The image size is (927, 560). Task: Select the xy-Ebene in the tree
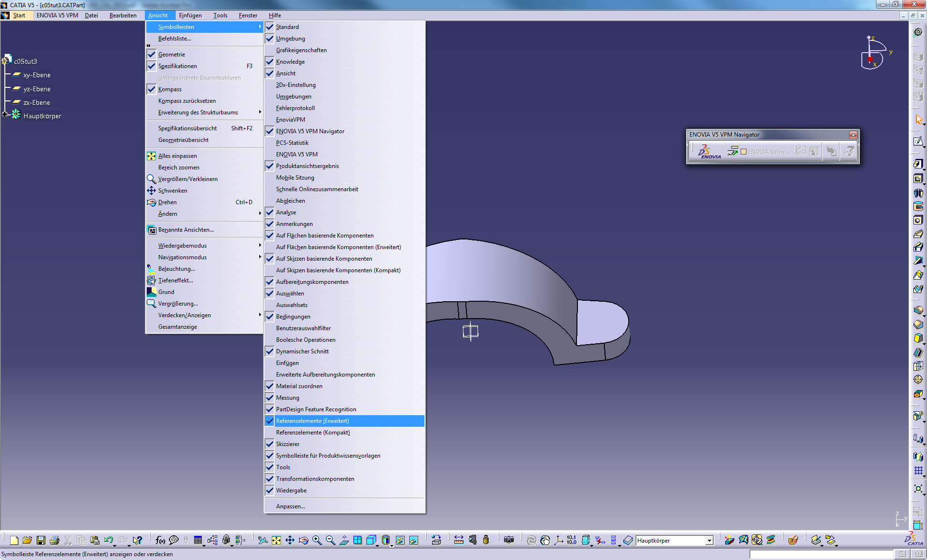pyautogui.click(x=37, y=75)
